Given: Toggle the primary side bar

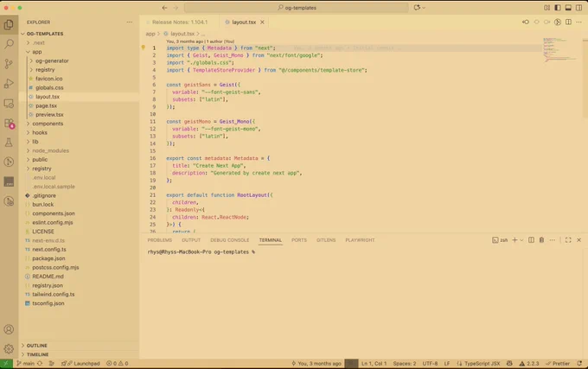Looking at the screenshot, I should point(558,8).
